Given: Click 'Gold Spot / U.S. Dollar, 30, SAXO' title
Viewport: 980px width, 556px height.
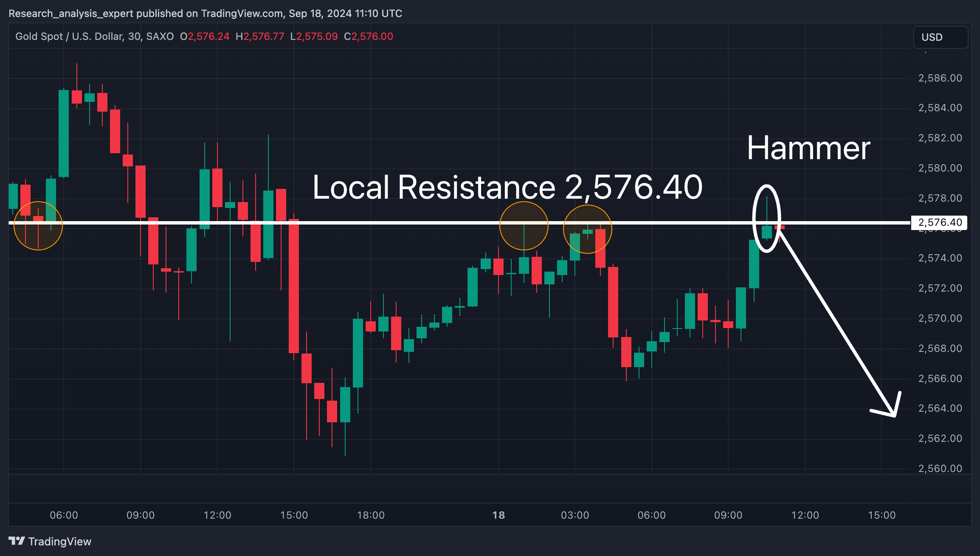Looking at the screenshot, I should coord(95,37).
